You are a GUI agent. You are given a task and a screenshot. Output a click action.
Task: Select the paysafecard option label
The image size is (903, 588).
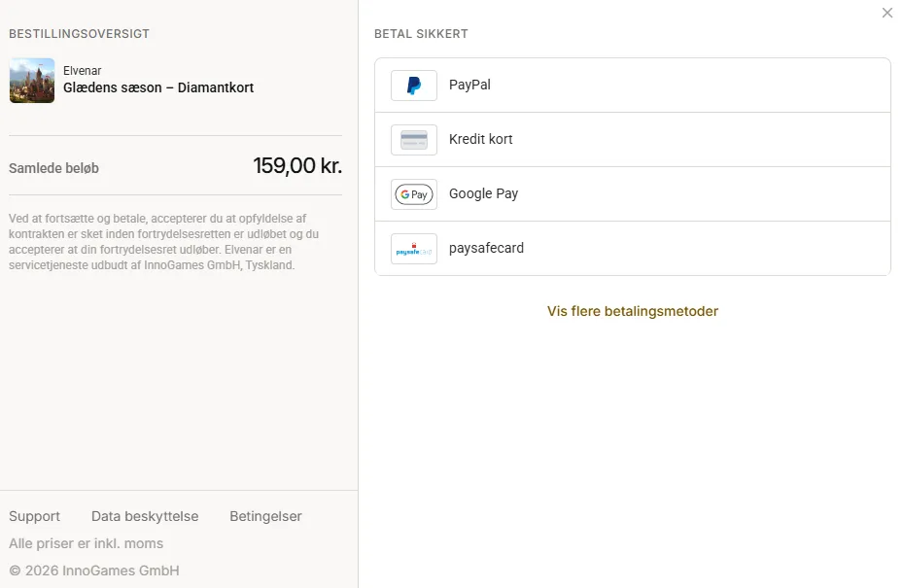(x=486, y=248)
